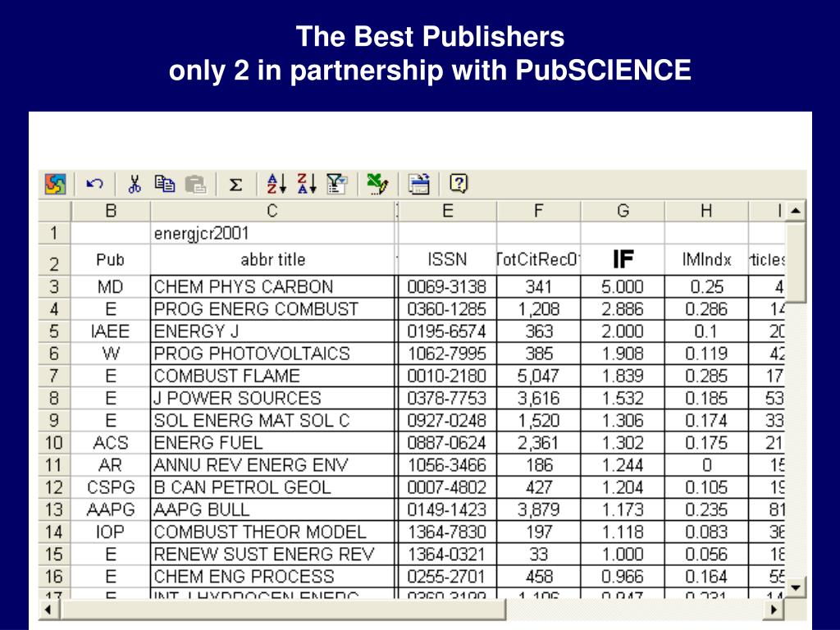Select publisher cell 'IOP'

(111, 532)
